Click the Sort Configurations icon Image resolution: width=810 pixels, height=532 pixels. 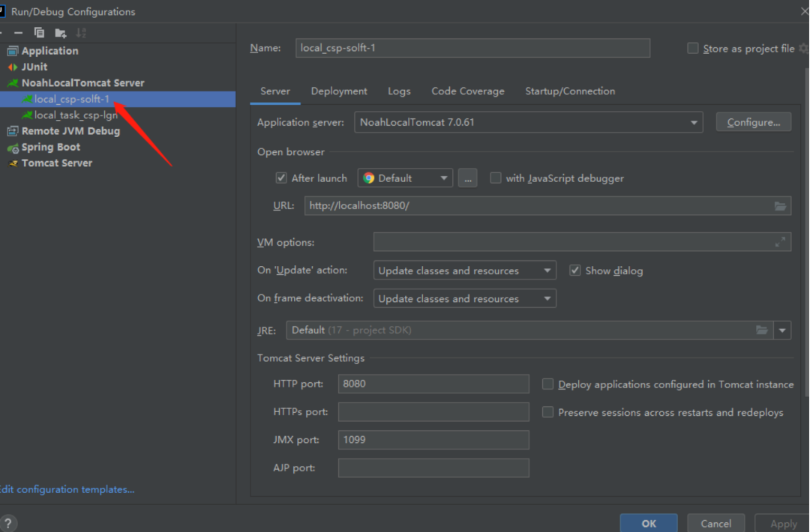click(x=81, y=33)
